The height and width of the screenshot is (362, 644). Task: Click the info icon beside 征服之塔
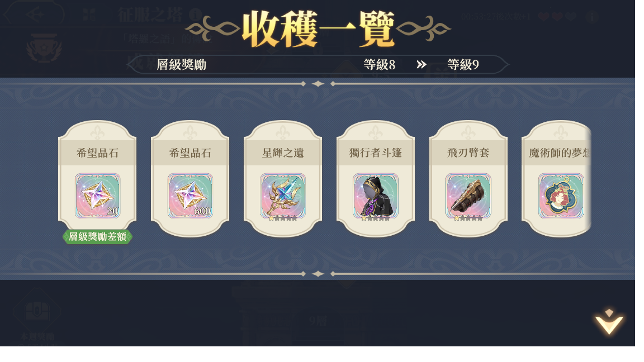195,15
